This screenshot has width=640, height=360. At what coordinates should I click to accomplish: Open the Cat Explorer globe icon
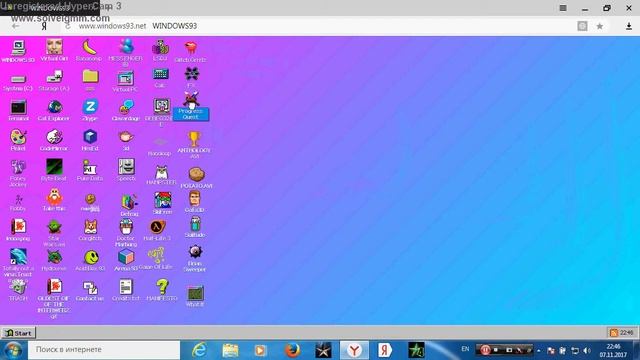pyautogui.click(x=54, y=107)
